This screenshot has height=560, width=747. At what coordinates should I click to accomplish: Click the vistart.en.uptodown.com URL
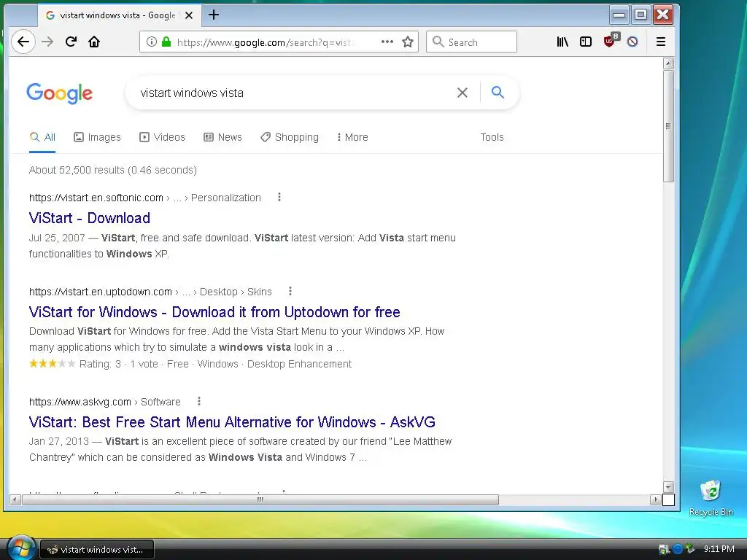pos(101,292)
